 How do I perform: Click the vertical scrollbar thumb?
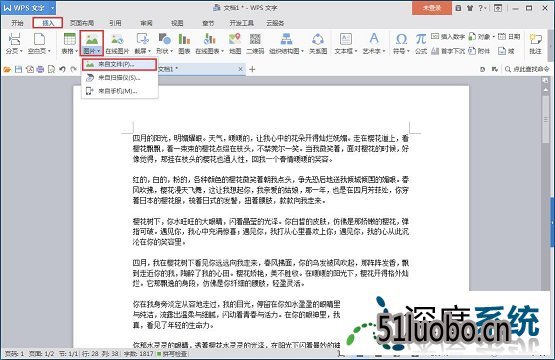coord(545,120)
